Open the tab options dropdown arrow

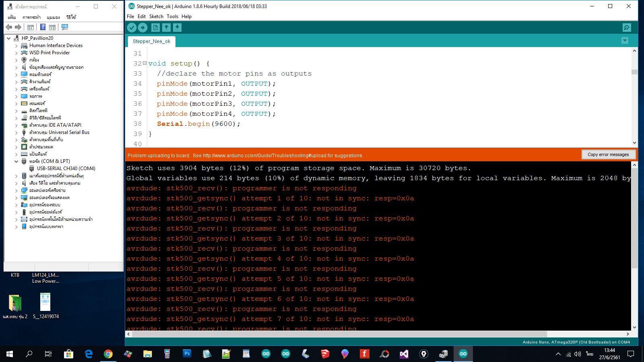coord(625,41)
